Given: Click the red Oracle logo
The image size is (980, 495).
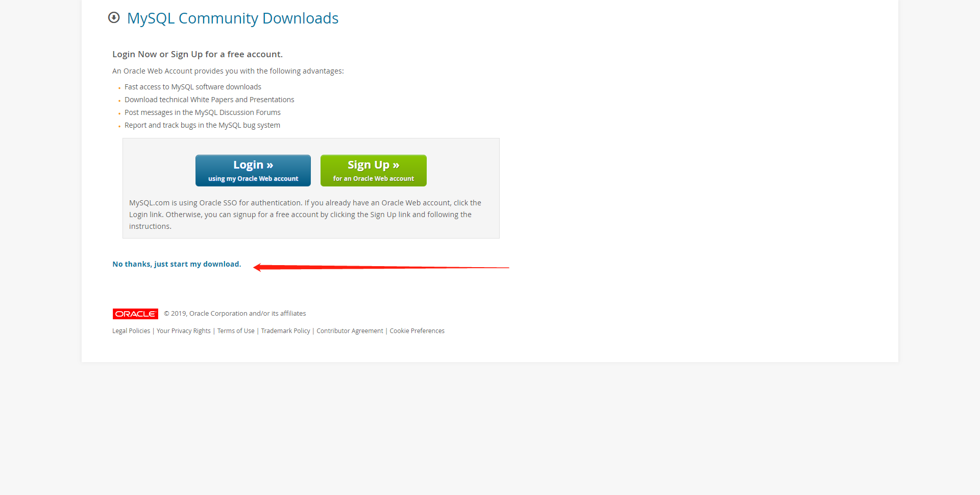Looking at the screenshot, I should (x=135, y=314).
